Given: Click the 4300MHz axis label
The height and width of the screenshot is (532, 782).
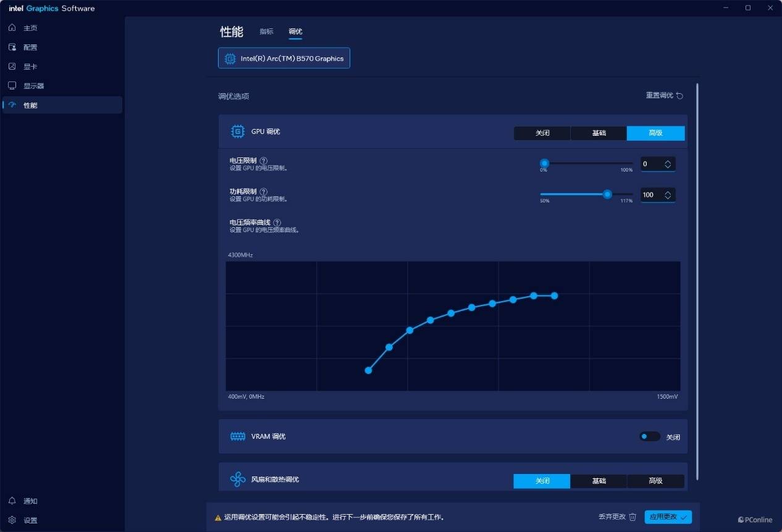Looking at the screenshot, I should (x=240, y=255).
